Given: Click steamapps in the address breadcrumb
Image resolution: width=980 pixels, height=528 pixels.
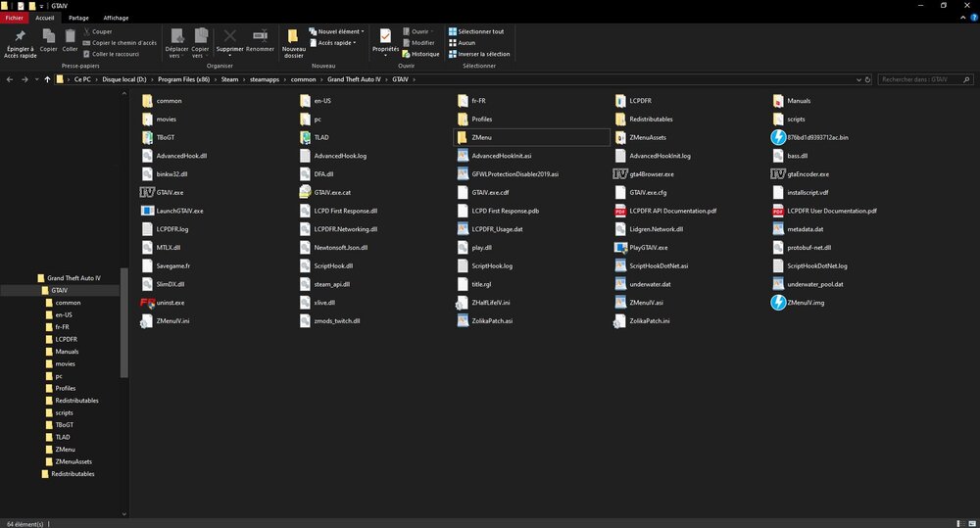Looking at the screenshot, I should (265, 79).
